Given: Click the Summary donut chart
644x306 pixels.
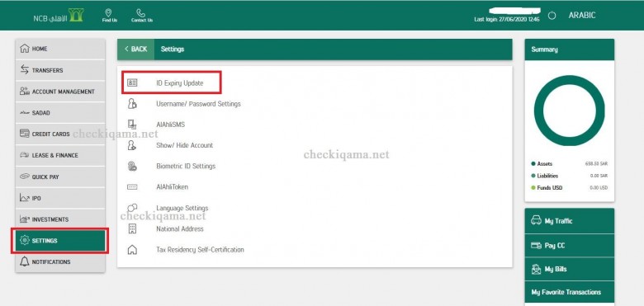Looking at the screenshot, I should click(569, 111).
